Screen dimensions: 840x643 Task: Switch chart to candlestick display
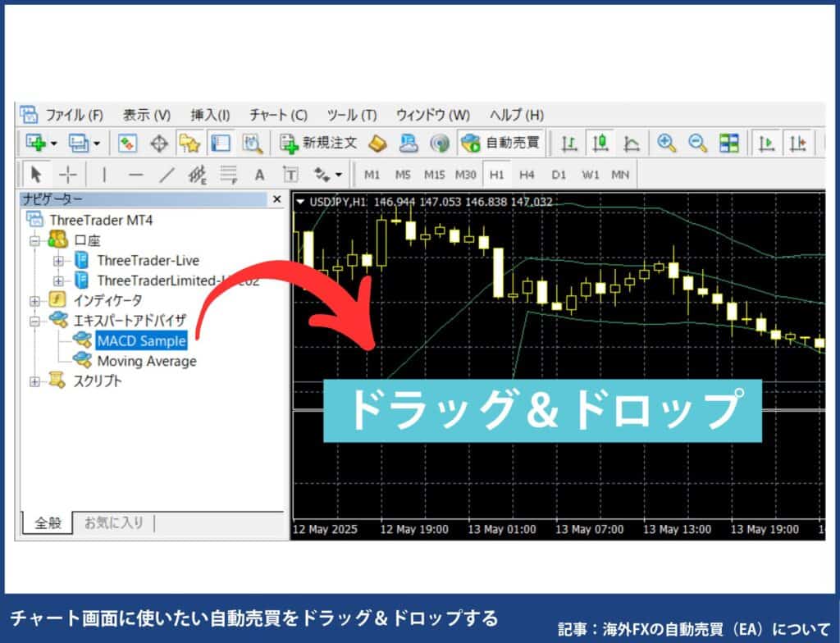click(600, 144)
